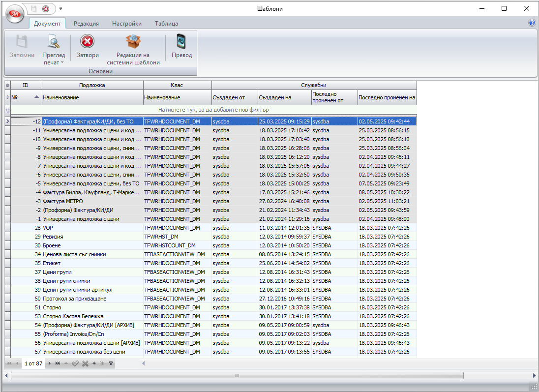Click the Превод translation icon
Image resolution: width=539 pixels, height=392 pixels.
[x=181, y=42]
